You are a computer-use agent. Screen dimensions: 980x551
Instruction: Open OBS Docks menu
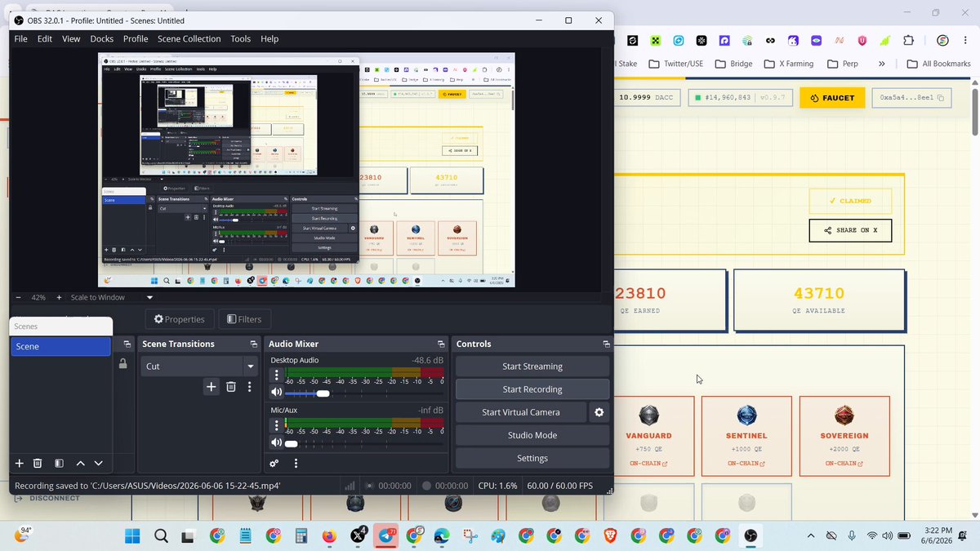click(x=102, y=38)
